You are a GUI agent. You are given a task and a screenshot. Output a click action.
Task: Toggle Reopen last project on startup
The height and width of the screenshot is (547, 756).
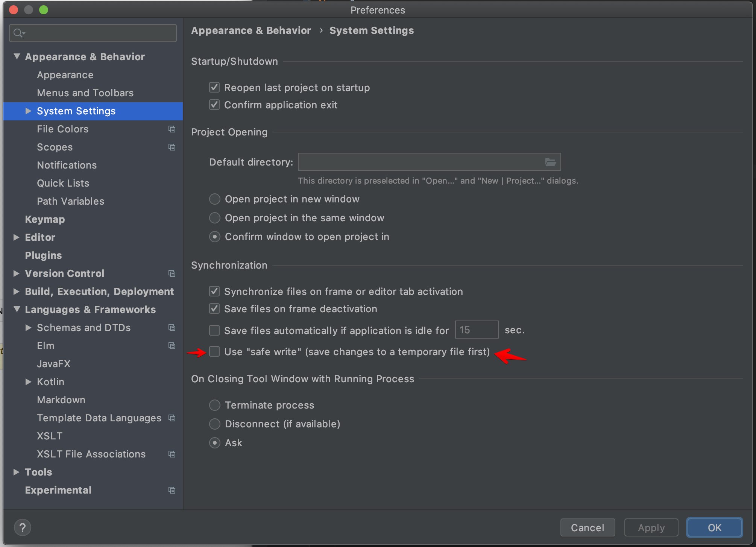pos(214,88)
